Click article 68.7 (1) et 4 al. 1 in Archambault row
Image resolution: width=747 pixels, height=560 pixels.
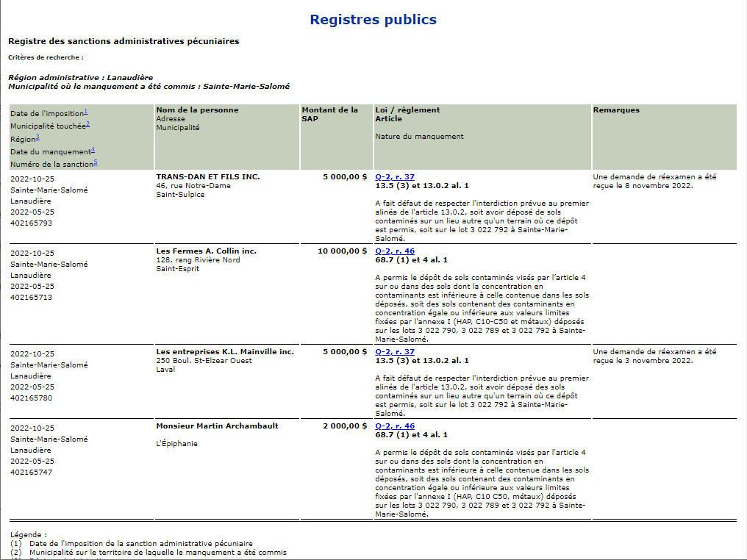[x=411, y=435]
